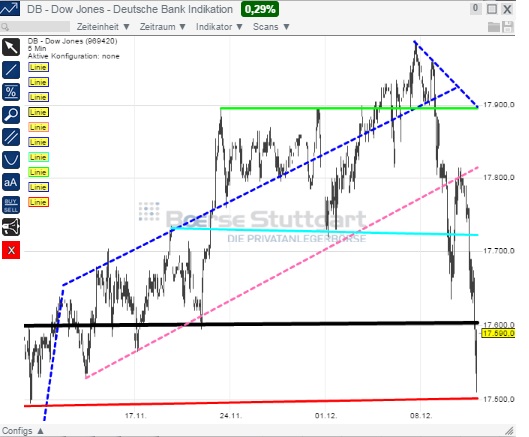Click the Aktive Konfiguration: none text
This screenshot has width=529, height=437.
pyautogui.click(x=74, y=56)
